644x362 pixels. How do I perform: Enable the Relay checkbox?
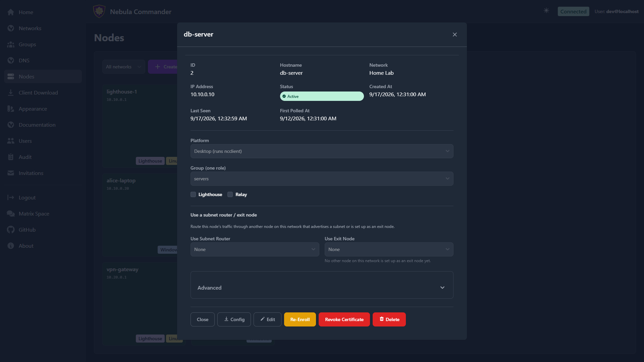(230, 194)
